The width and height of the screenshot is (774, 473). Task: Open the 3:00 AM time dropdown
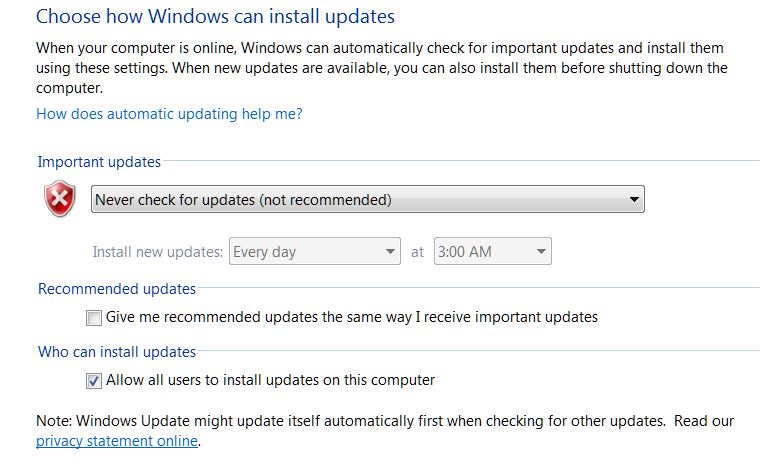pyautogui.click(x=492, y=252)
